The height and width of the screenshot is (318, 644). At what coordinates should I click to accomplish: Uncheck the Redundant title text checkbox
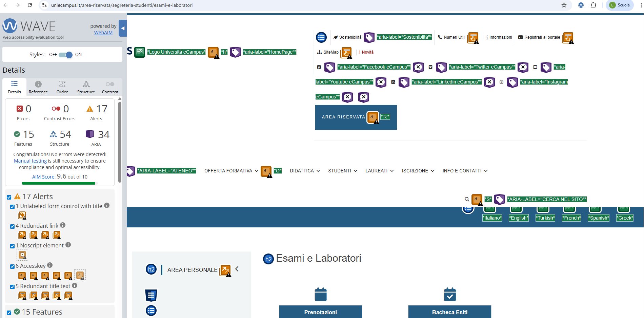coord(13,287)
